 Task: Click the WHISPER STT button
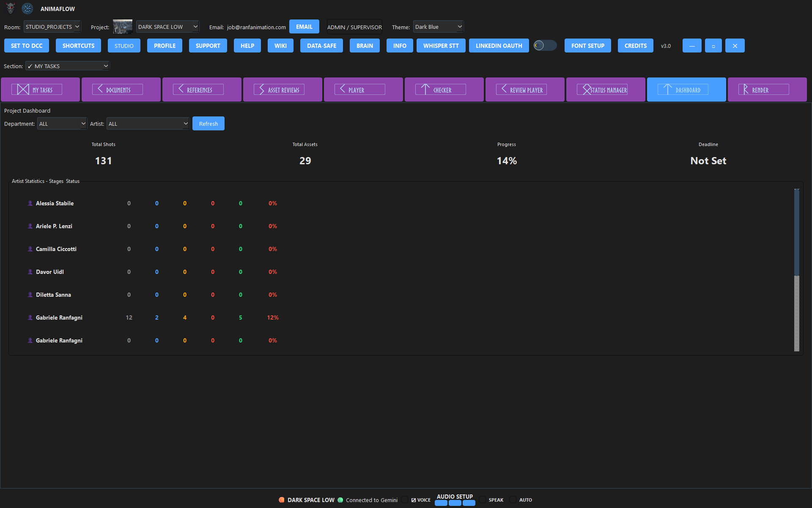441,46
